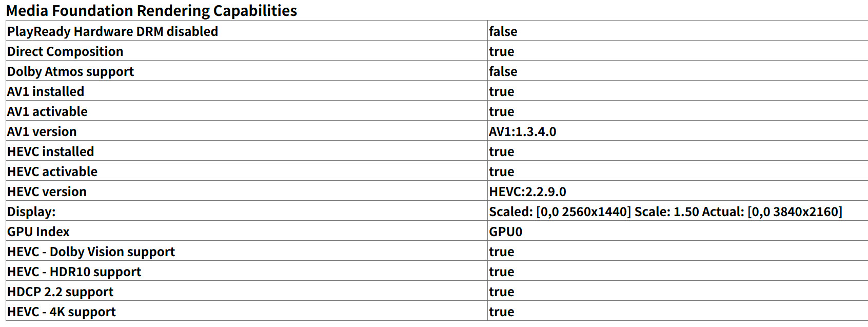This screenshot has height=327, width=868.
Task: Select the GPU Index label
Action: pyautogui.click(x=38, y=232)
